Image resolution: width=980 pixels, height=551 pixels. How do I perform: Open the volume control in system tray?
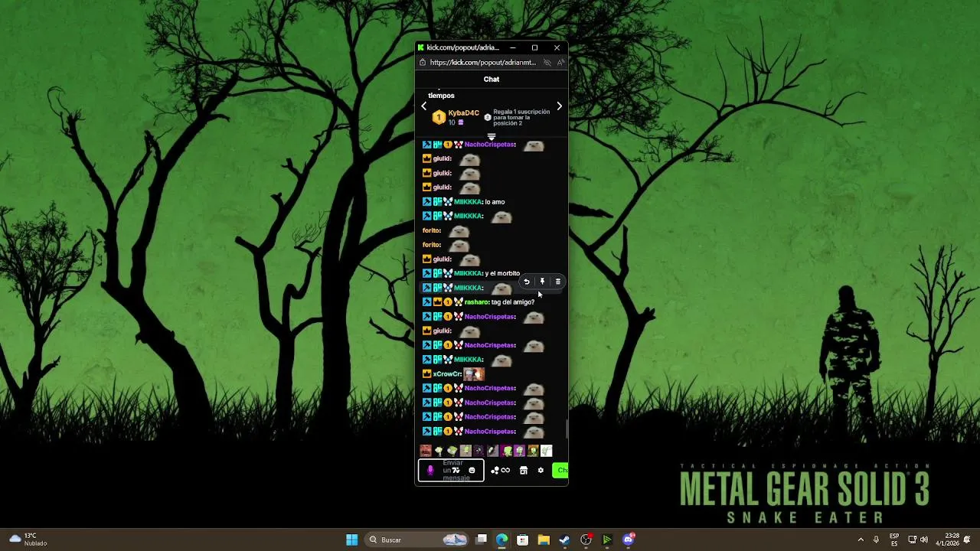(x=924, y=540)
